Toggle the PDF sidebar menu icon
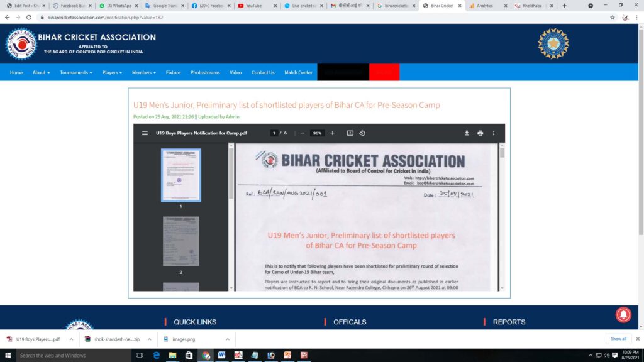644x362 pixels. tap(145, 133)
